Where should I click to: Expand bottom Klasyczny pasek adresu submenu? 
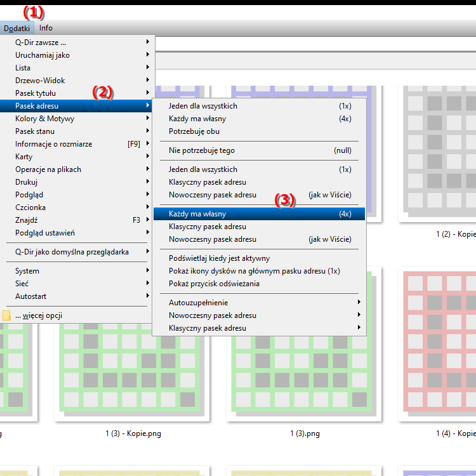pos(259,328)
